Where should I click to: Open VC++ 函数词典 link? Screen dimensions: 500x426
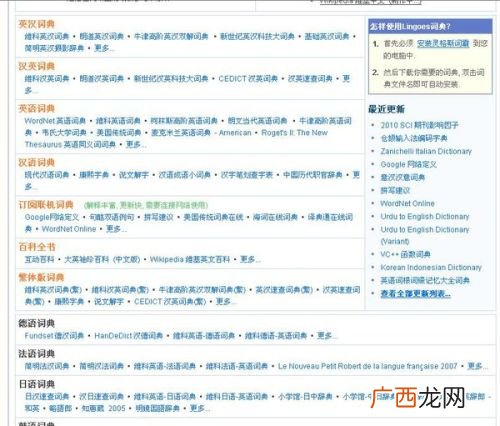(405, 254)
